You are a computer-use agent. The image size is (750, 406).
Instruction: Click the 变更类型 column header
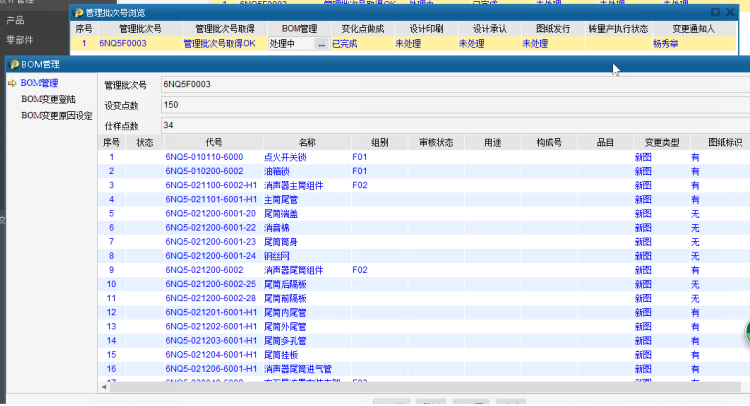tap(662, 143)
